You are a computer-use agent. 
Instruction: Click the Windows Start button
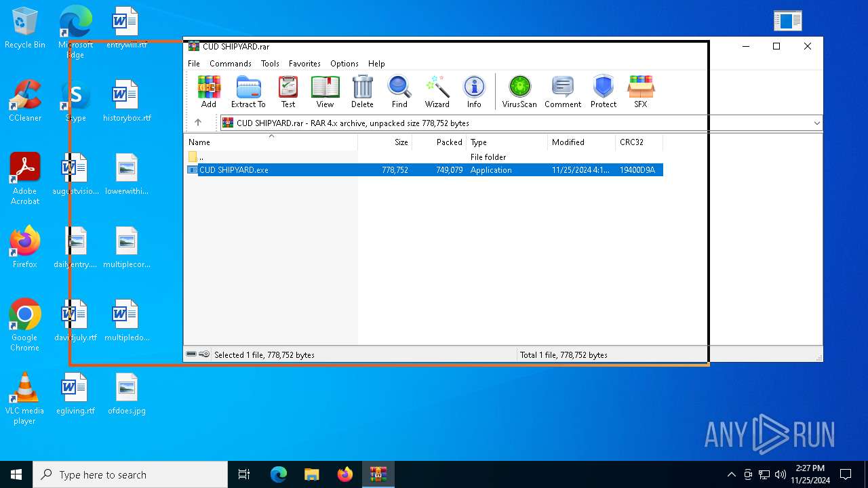16,474
